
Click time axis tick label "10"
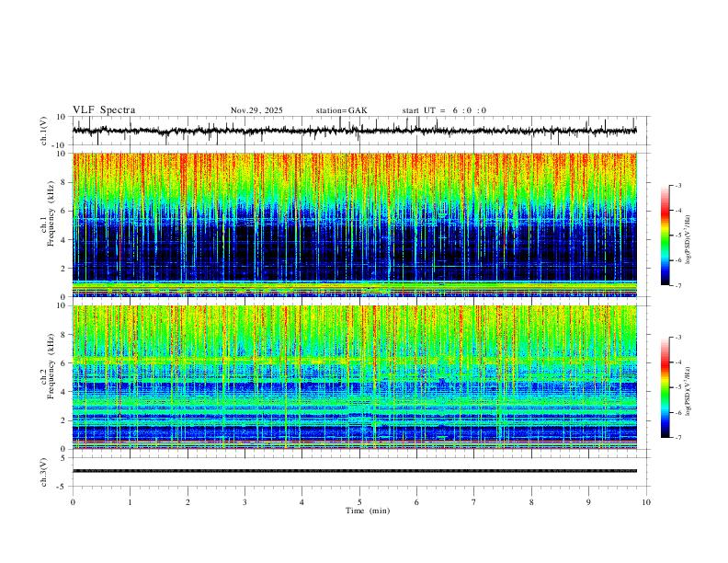tap(646, 502)
